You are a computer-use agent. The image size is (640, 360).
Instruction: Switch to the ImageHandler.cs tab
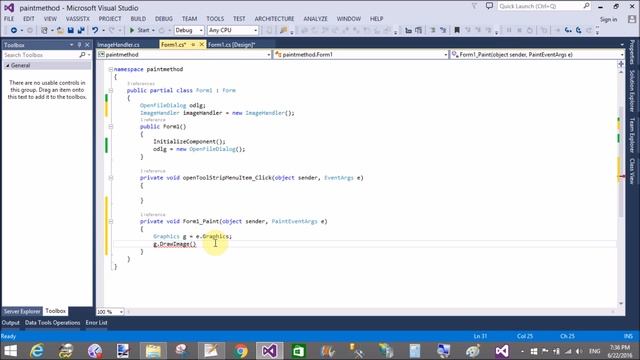point(118,44)
